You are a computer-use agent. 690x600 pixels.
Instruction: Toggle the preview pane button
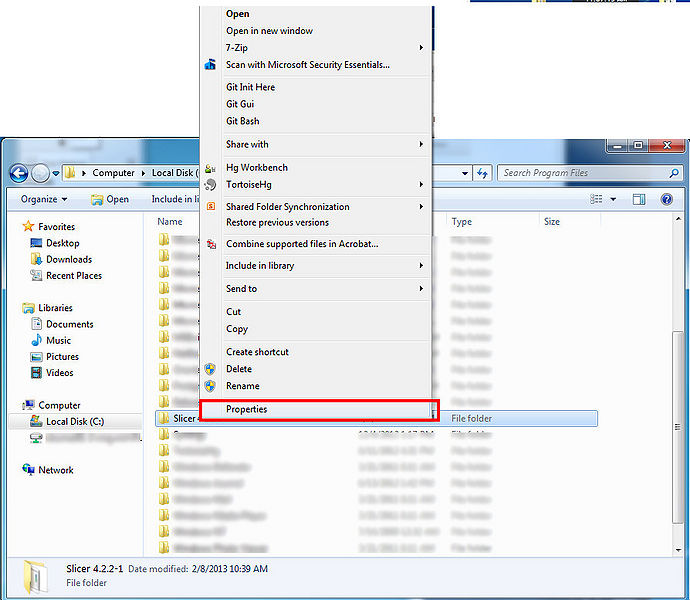click(x=639, y=199)
